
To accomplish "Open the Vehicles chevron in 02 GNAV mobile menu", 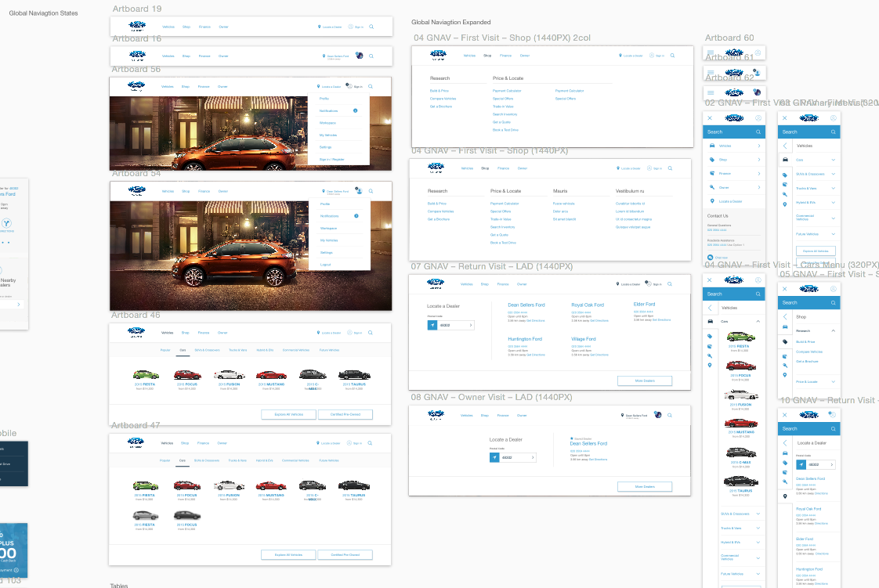I will point(758,146).
